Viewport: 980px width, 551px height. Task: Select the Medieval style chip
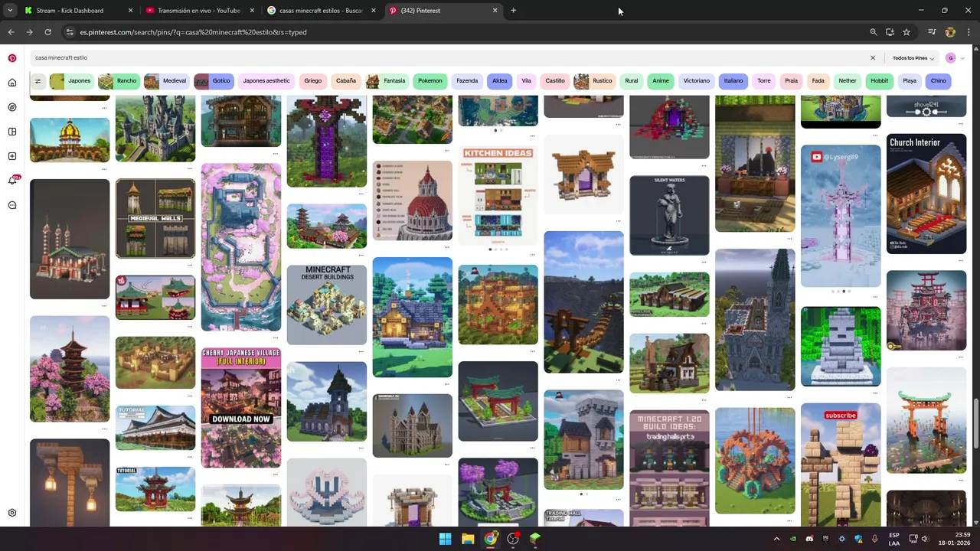click(165, 81)
